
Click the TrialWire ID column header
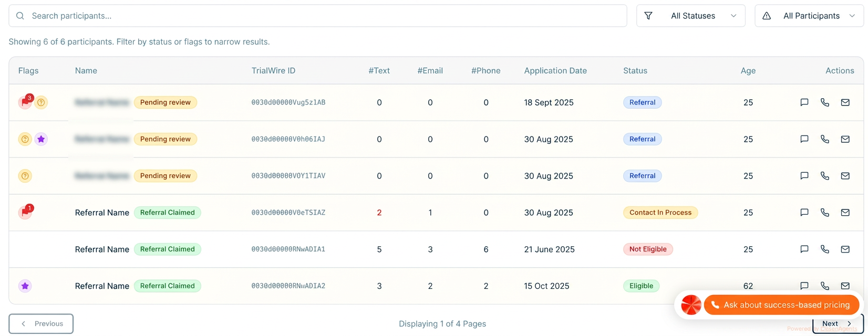point(273,71)
